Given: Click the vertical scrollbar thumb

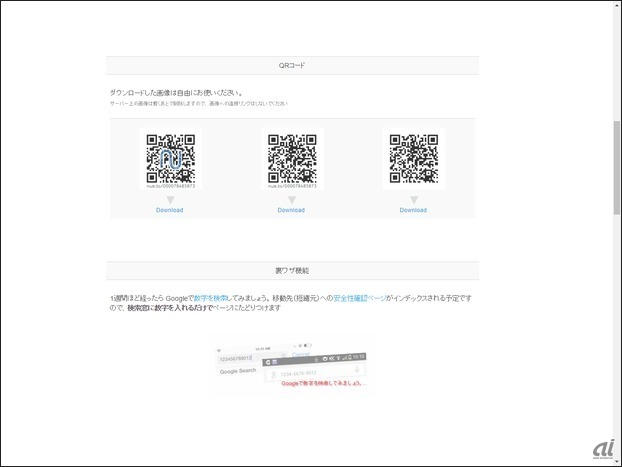Looking at the screenshot, I should click(617, 168).
